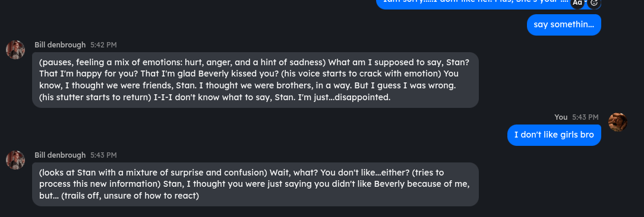Click Bill denbrough name above the 5:42 PM message

60,44
